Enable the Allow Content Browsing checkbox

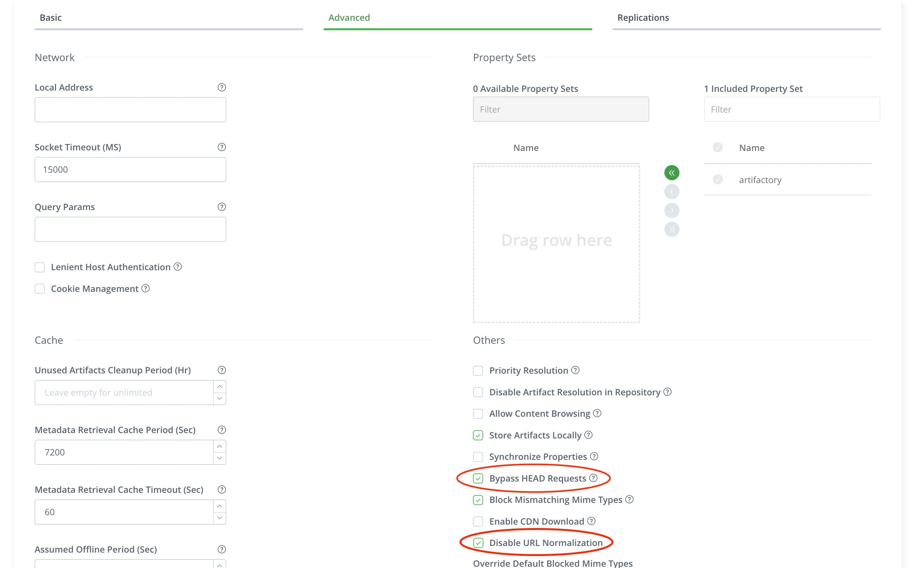(478, 414)
